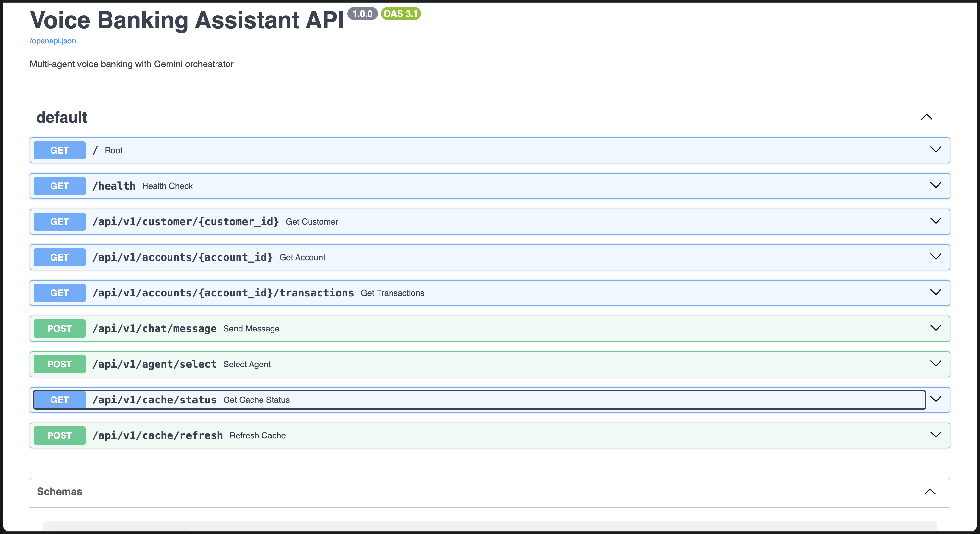
Task: Click the /api/v1/agent/select path text
Action: [155, 364]
